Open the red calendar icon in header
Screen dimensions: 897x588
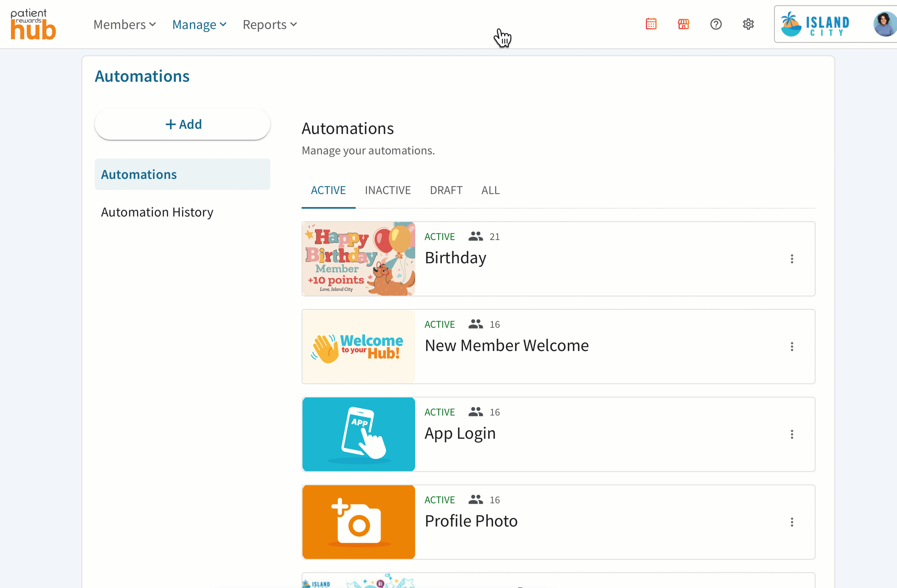point(651,24)
